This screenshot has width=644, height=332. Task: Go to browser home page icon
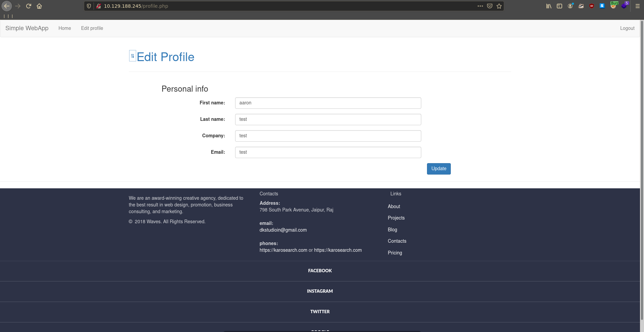(39, 6)
